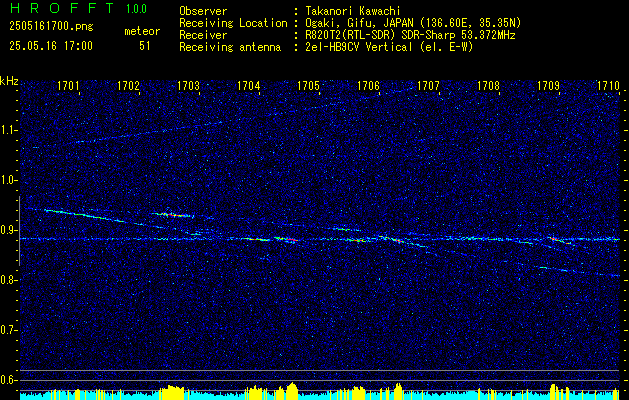Click the 1710 time marker

pyautogui.click(x=609, y=85)
